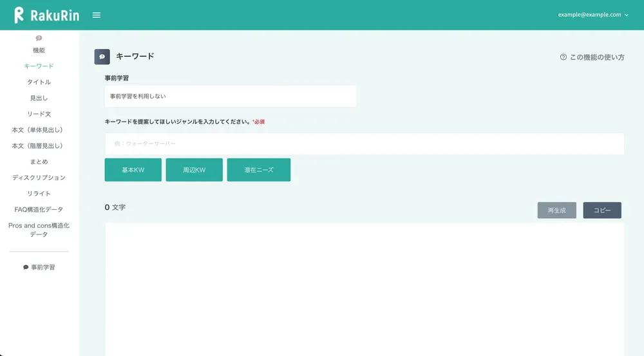
Task: Open FAQ構造化データ menu item
Action: click(39, 210)
